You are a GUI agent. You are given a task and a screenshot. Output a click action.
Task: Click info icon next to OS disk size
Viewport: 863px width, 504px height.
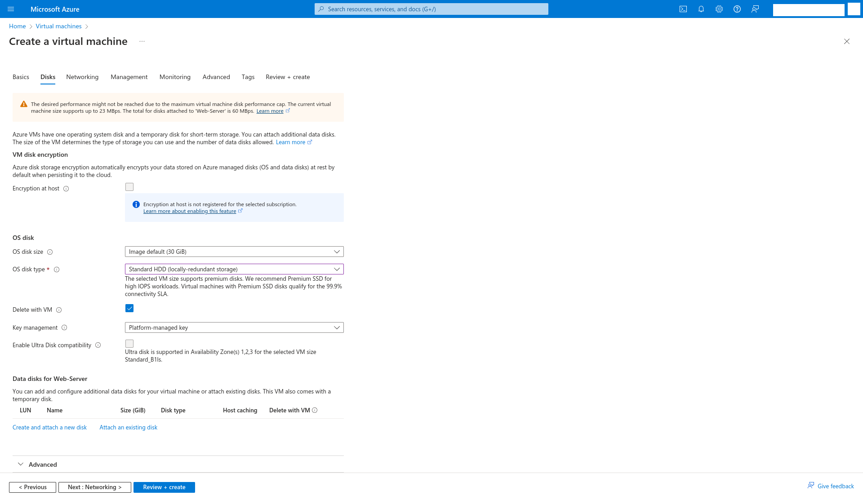[50, 252]
